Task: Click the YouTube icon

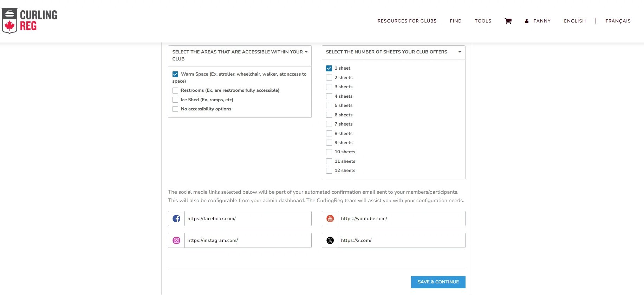Action: click(x=330, y=219)
